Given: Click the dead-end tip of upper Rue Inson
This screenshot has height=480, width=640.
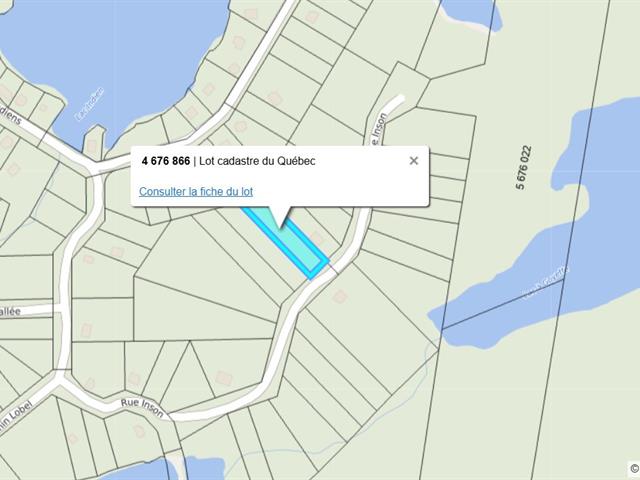Looking at the screenshot, I should (x=400, y=99).
